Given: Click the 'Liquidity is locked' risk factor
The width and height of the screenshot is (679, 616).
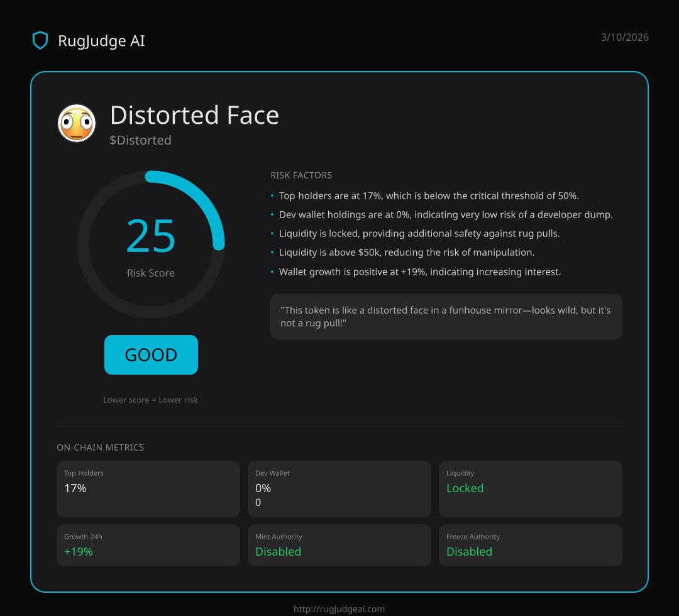Looking at the screenshot, I should [x=419, y=234].
